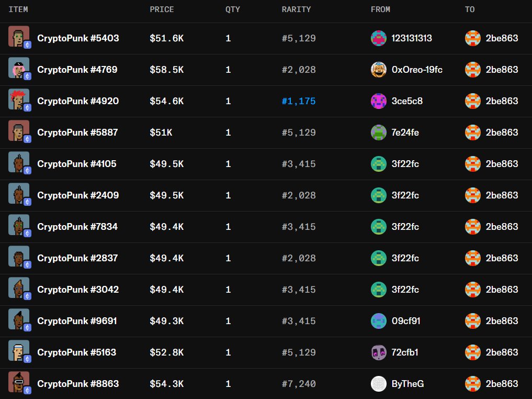
Task: Open CryptoPunk #4769 thumbnail image
Action: tap(19, 68)
